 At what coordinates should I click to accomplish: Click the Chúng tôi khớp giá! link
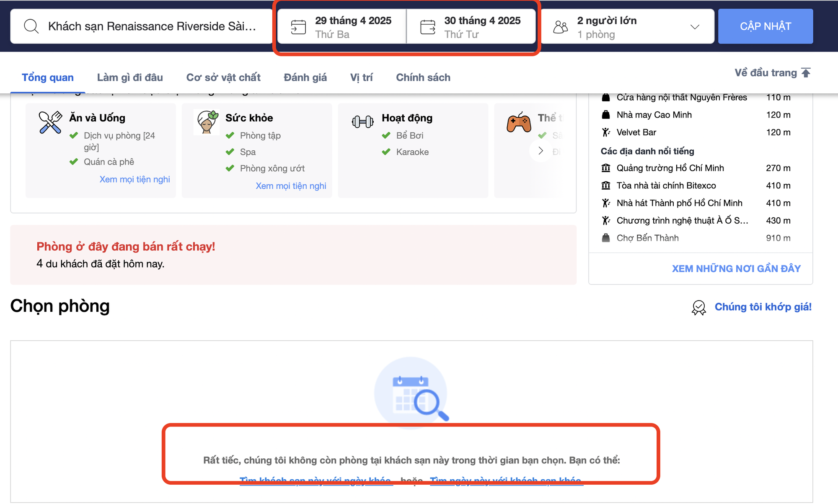(x=763, y=307)
